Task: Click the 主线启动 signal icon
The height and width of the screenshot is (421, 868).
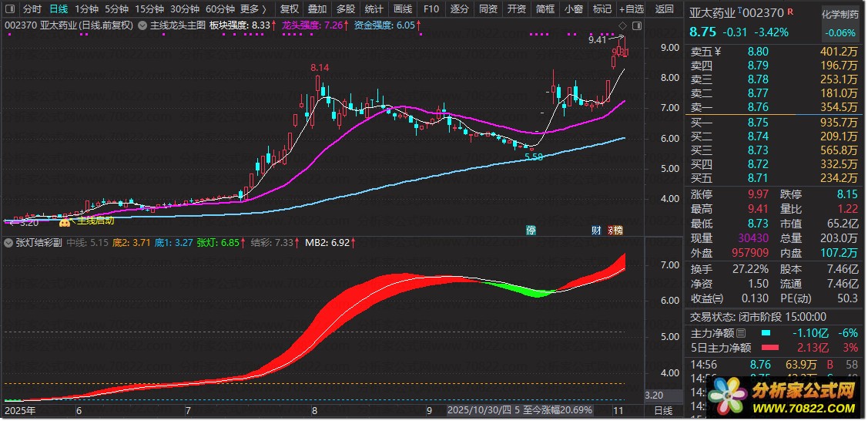Action: pyautogui.click(x=64, y=221)
